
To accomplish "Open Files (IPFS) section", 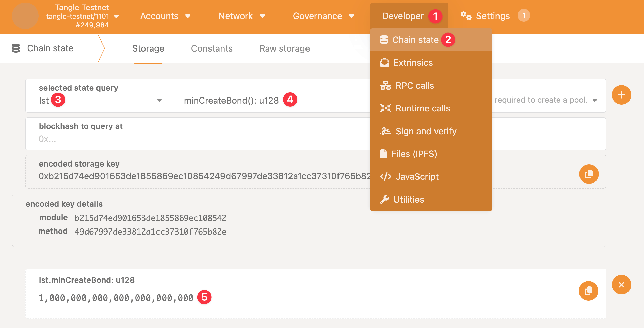I will tap(414, 154).
